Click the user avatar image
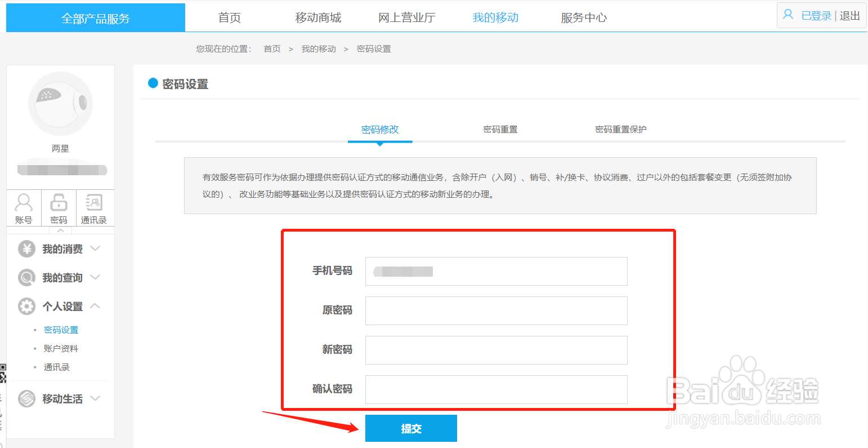Screen dimensions: 868x448 click(x=60, y=104)
